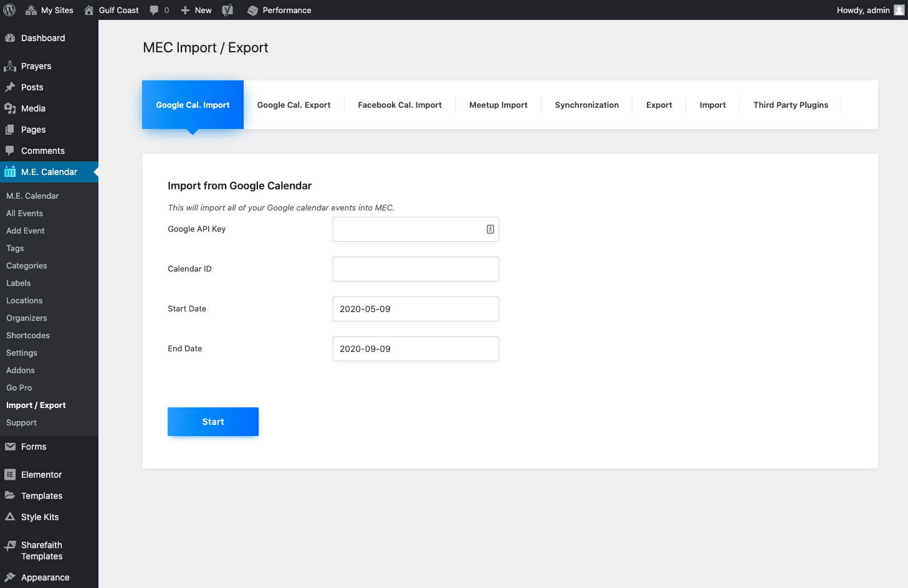This screenshot has height=588, width=908.
Task: Open the M.E. Calendar submenu link
Action: [x=32, y=196]
